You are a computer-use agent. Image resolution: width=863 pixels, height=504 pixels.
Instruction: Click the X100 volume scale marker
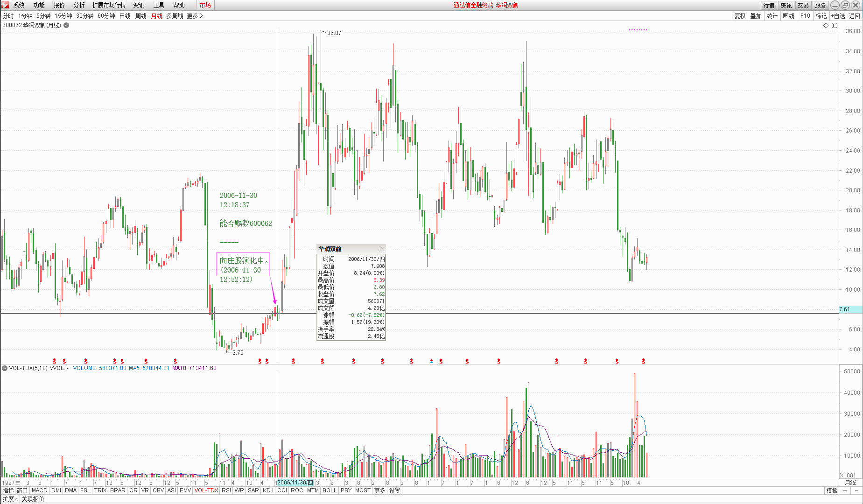point(847,475)
